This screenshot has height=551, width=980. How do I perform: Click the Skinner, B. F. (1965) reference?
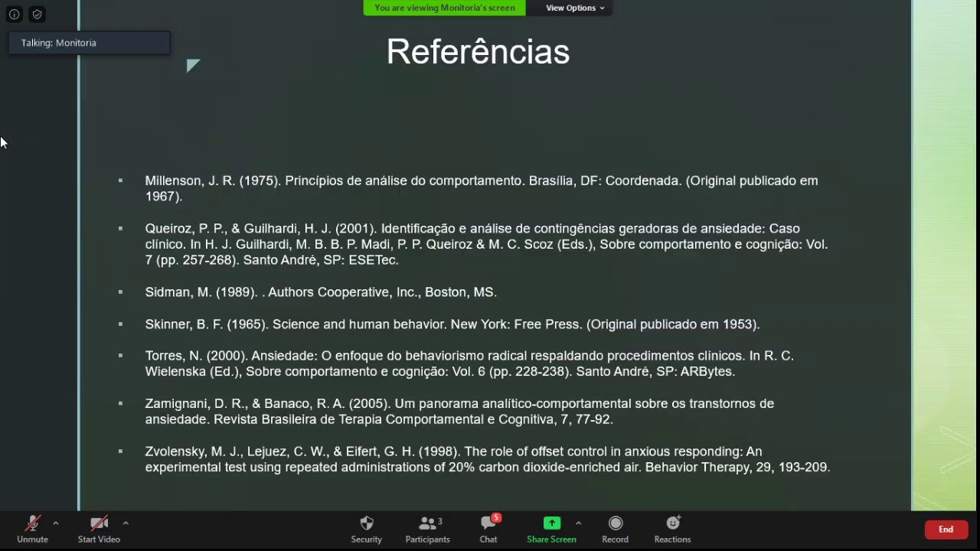click(x=452, y=324)
